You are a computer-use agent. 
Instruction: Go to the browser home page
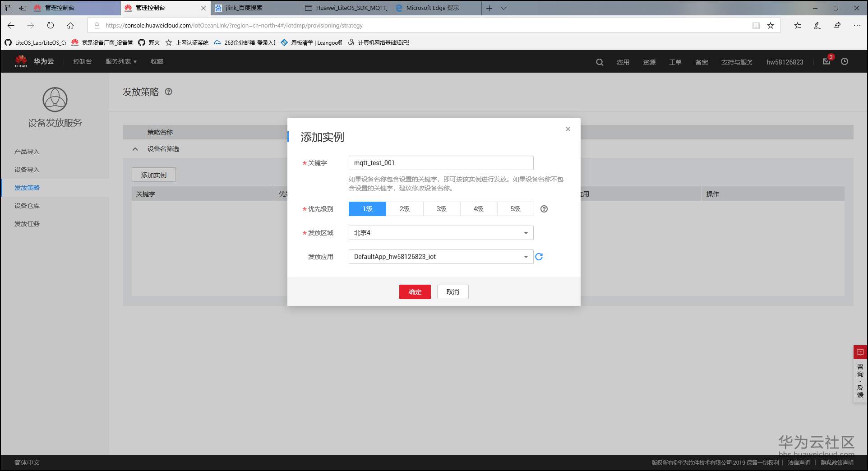70,25
